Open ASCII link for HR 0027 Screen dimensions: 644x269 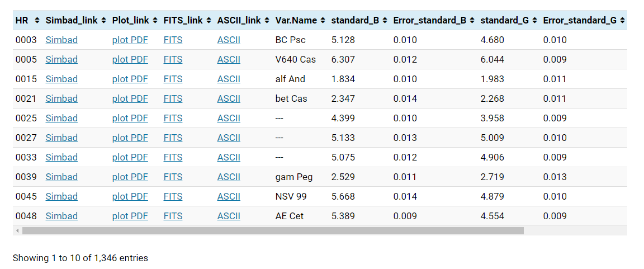[x=229, y=138]
